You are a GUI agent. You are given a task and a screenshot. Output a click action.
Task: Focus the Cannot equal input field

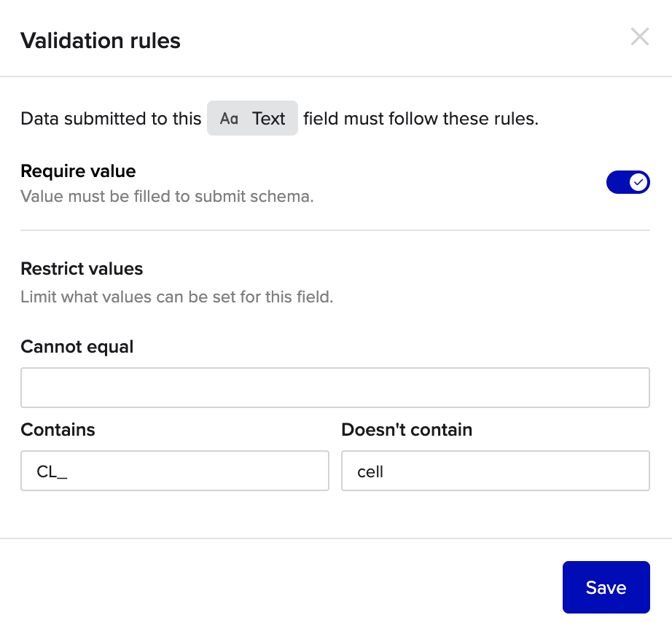335,388
